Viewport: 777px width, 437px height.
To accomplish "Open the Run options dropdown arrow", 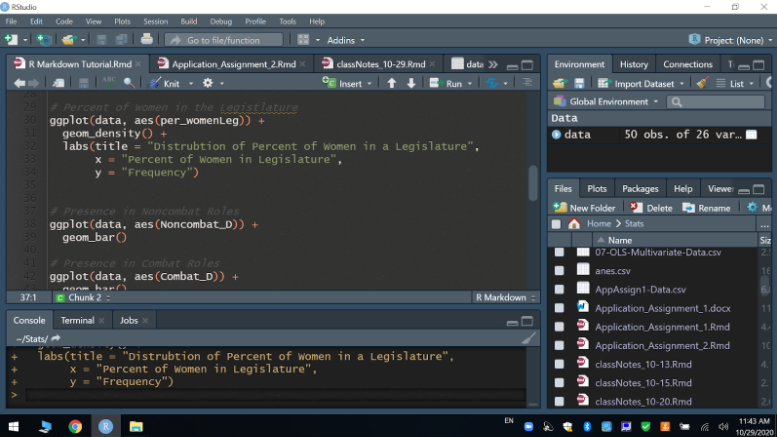I will [x=470, y=83].
